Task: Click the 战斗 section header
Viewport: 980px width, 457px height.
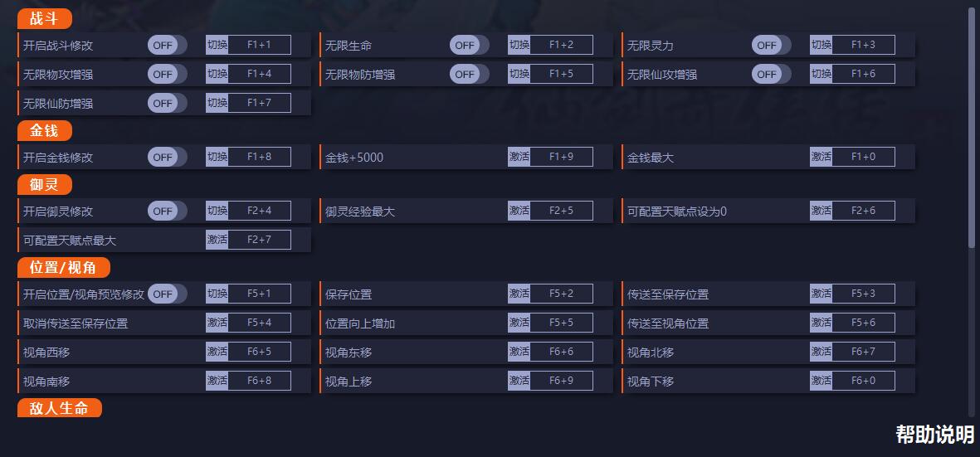Action: (44, 19)
